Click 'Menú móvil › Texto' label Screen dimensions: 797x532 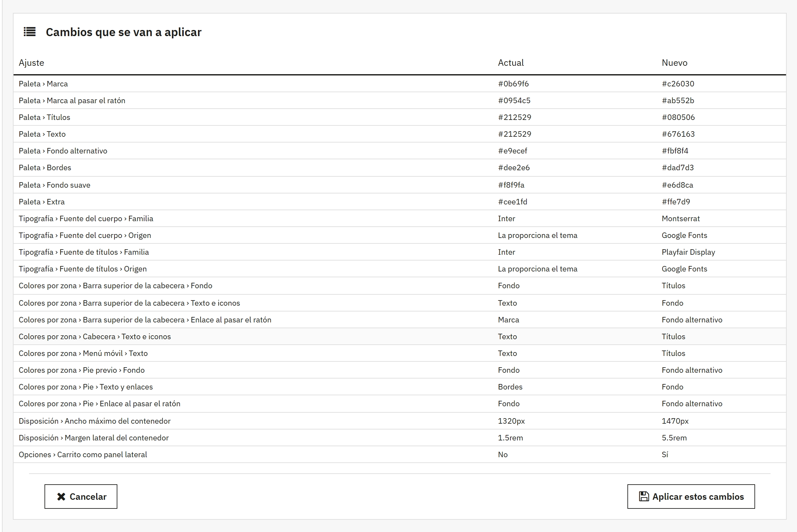tap(83, 353)
